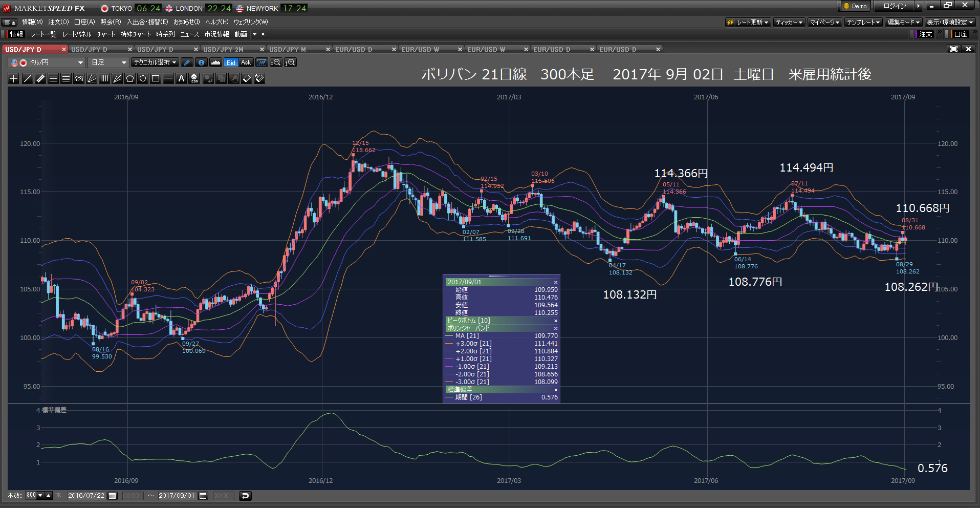Image resolution: width=980 pixels, height=508 pixels.
Task: Select the text annotation A tool
Action: coord(181,78)
